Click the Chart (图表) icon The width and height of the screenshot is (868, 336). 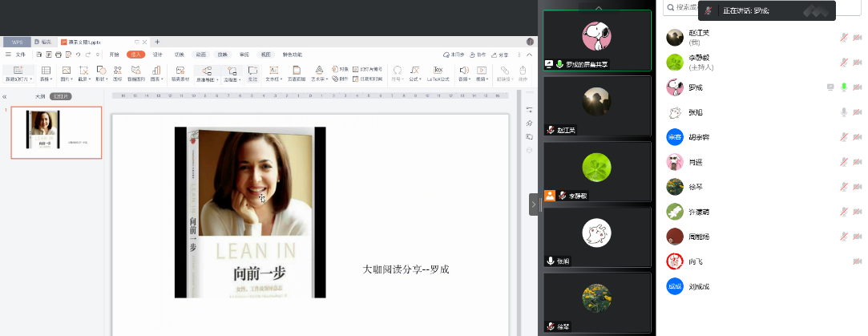(x=156, y=70)
